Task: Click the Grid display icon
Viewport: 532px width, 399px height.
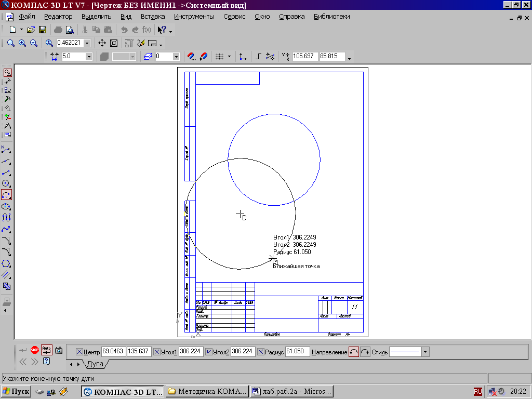Action: point(220,57)
